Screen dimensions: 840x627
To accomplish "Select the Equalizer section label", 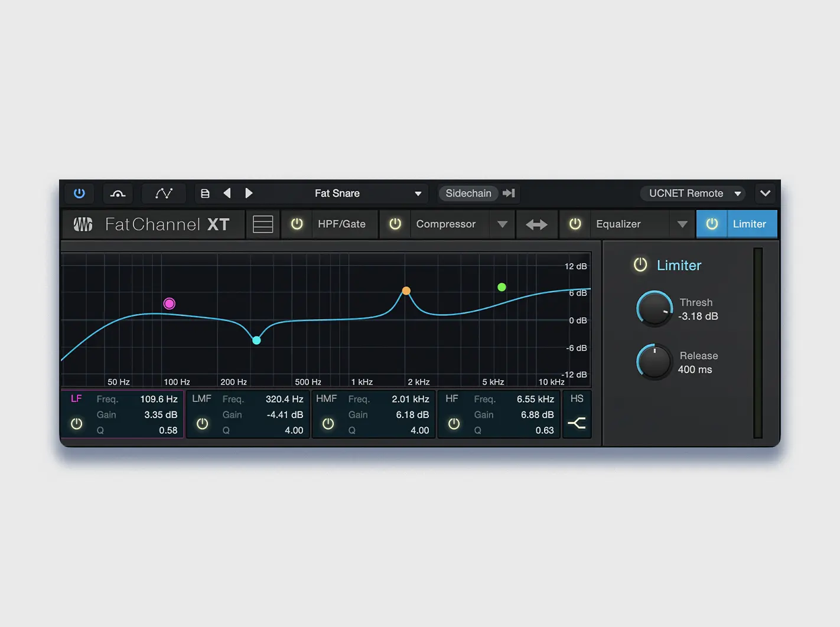I will tap(618, 224).
